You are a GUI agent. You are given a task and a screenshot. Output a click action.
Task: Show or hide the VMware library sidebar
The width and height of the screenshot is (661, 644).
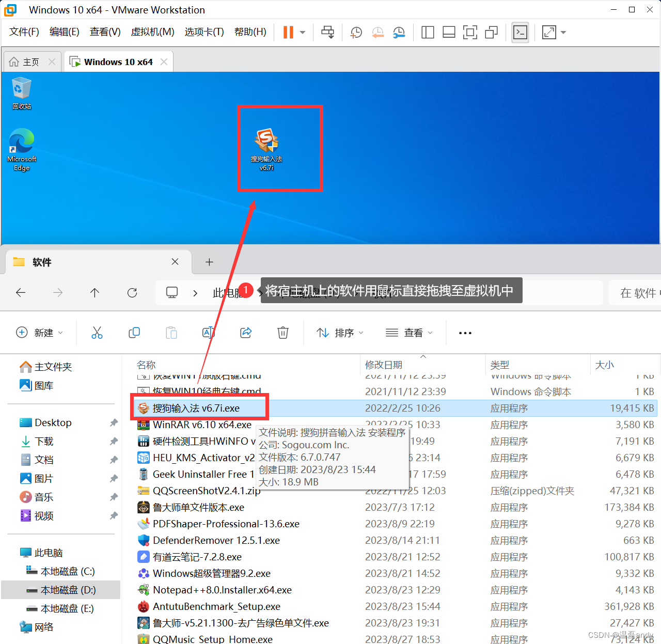point(428,32)
